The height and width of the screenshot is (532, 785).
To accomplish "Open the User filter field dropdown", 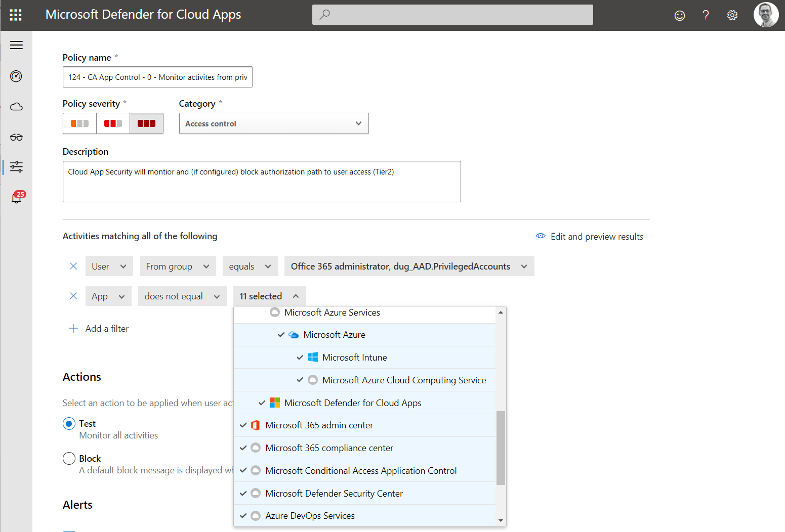I will coord(109,266).
